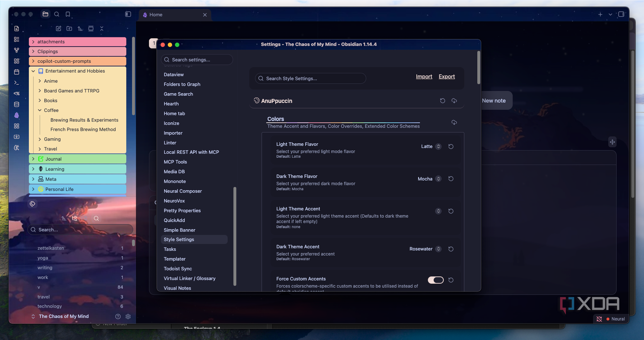The width and height of the screenshot is (644, 340).
Task: Open the Light Theme Flavor Latte dropdown
Action: 431,146
